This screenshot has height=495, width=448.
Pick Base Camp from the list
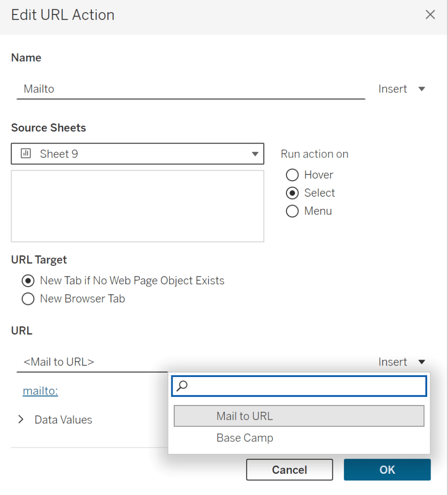245,438
